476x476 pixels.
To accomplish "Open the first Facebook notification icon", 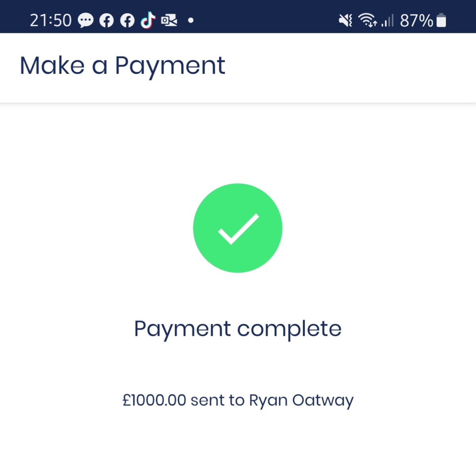I will [x=106, y=20].
